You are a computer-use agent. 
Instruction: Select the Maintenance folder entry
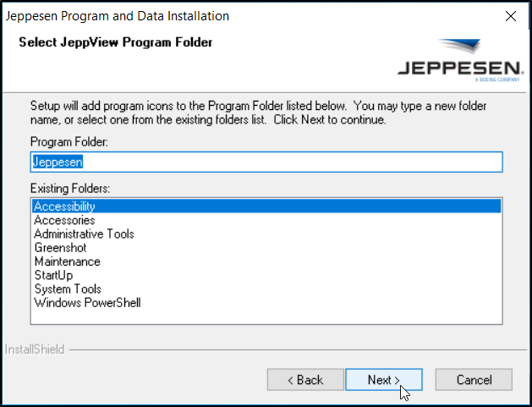coord(67,261)
